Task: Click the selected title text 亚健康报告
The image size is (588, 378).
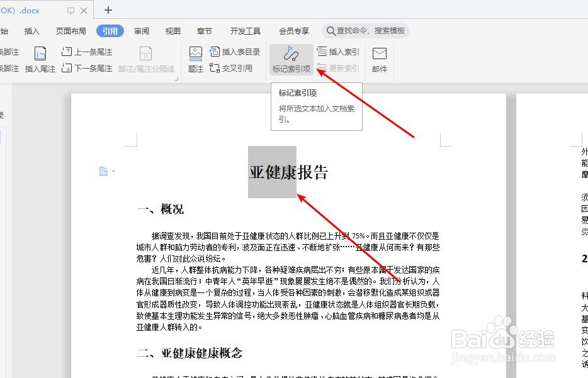Action: pyautogui.click(x=288, y=172)
